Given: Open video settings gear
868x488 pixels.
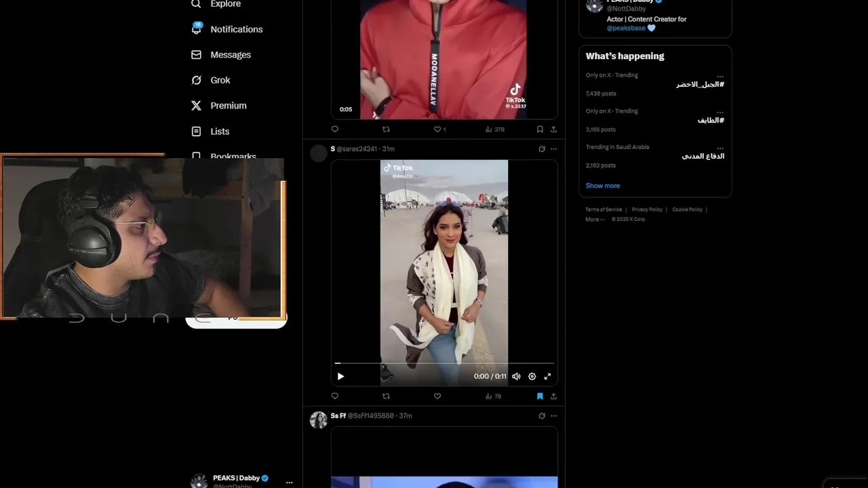Looking at the screenshot, I should tap(532, 376).
